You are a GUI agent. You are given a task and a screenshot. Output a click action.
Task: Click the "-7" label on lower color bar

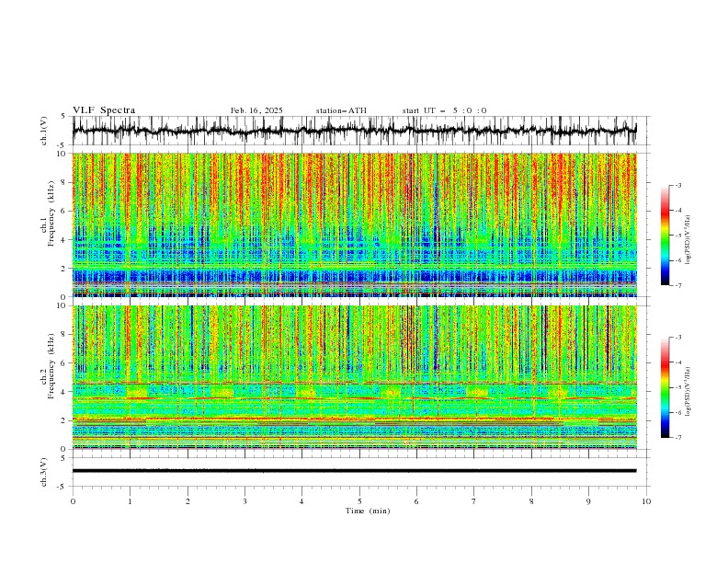[678, 438]
